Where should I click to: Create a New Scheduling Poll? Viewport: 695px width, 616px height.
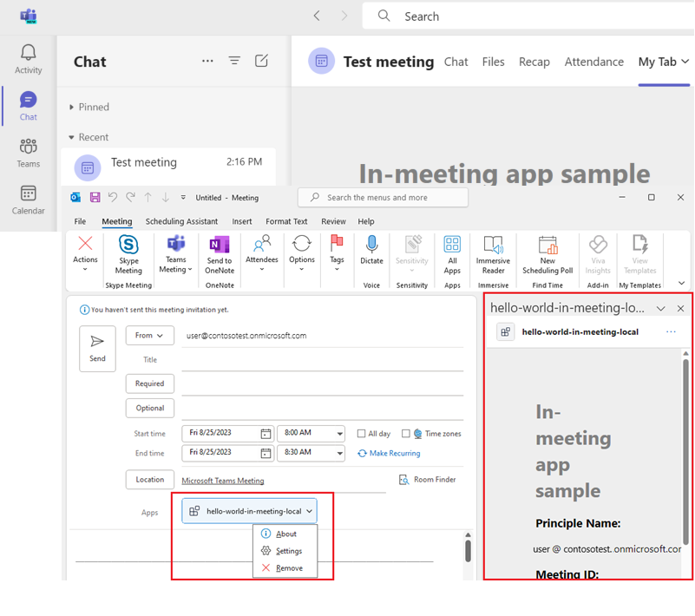tap(547, 257)
